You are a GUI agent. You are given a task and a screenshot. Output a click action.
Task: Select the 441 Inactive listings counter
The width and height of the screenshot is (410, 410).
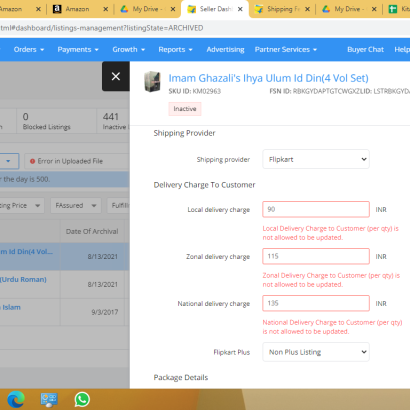click(114, 121)
